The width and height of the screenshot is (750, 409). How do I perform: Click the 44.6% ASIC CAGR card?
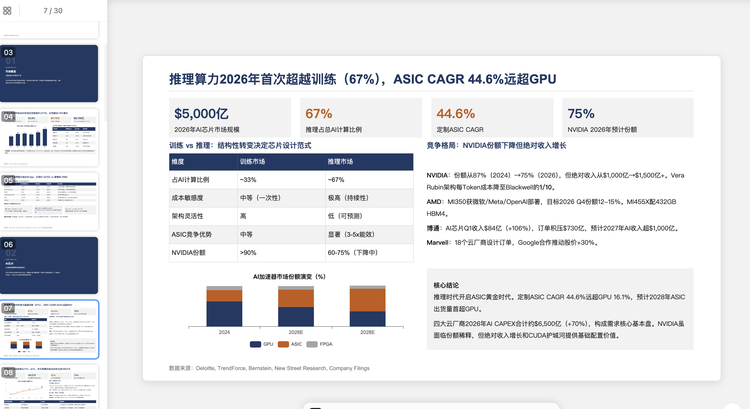492,118
